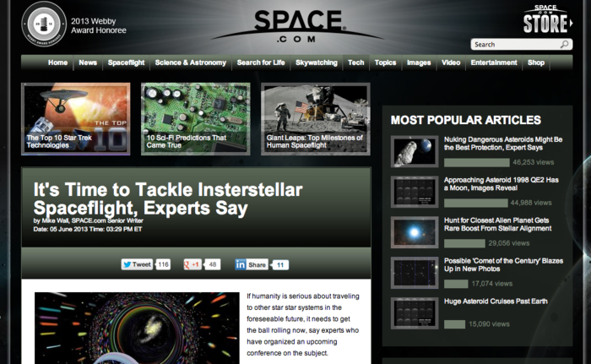Click the 44,988 views bar
591x364 pixels.
click(x=475, y=203)
